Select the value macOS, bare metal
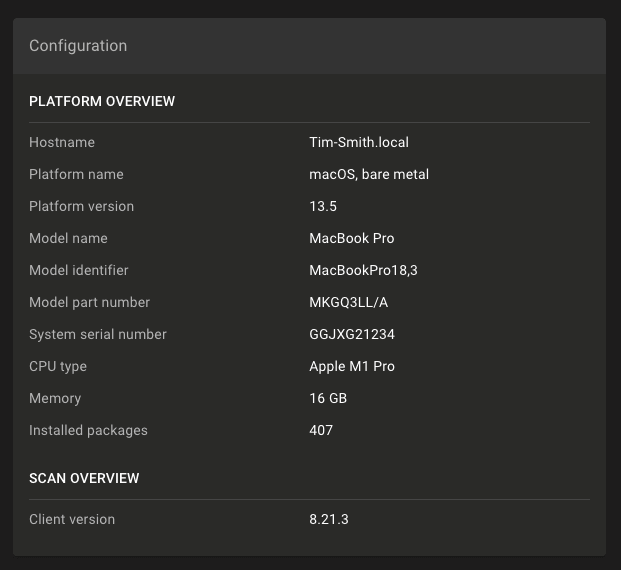The height and width of the screenshot is (570, 621). pyautogui.click(x=369, y=174)
